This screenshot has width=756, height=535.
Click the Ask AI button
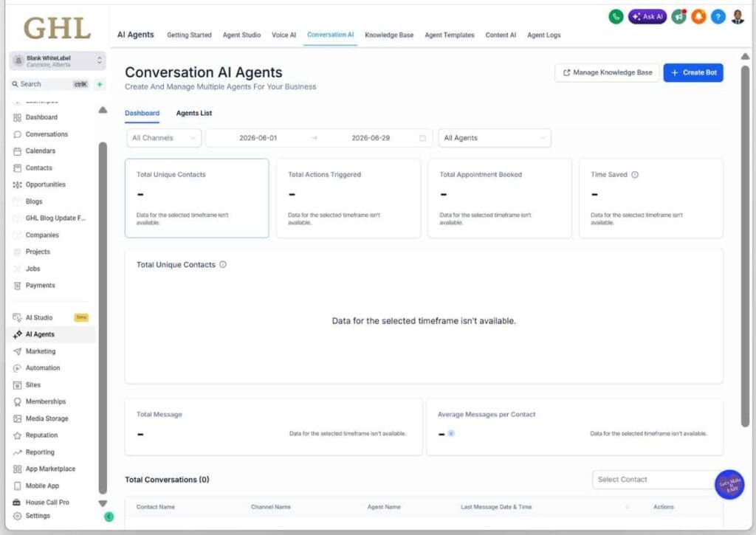pyautogui.click(x=647, y=17)
